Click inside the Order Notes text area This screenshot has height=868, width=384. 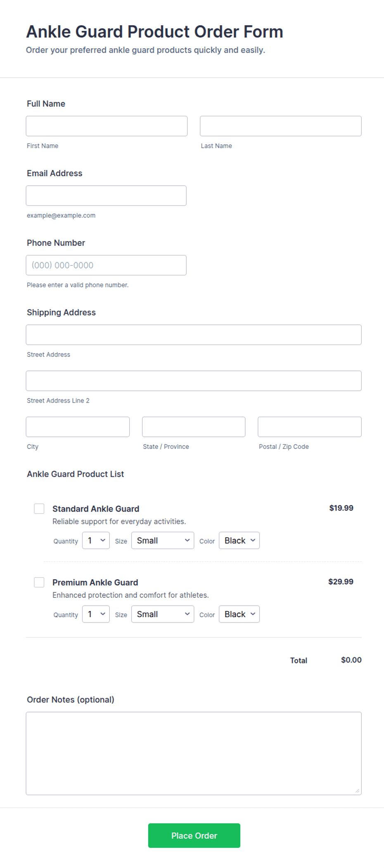pos(194,753)
